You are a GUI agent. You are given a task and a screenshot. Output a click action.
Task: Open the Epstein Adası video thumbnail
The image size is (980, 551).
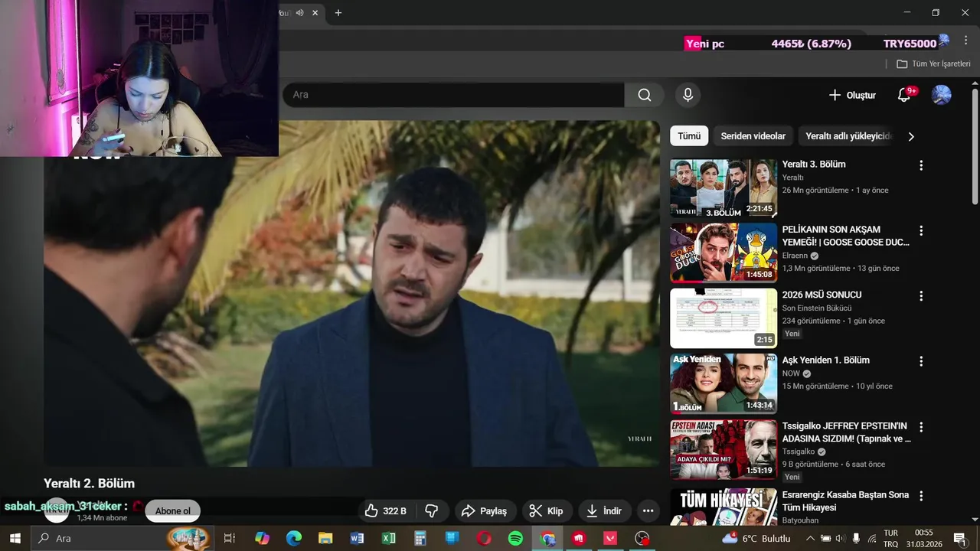click(724, 449)
